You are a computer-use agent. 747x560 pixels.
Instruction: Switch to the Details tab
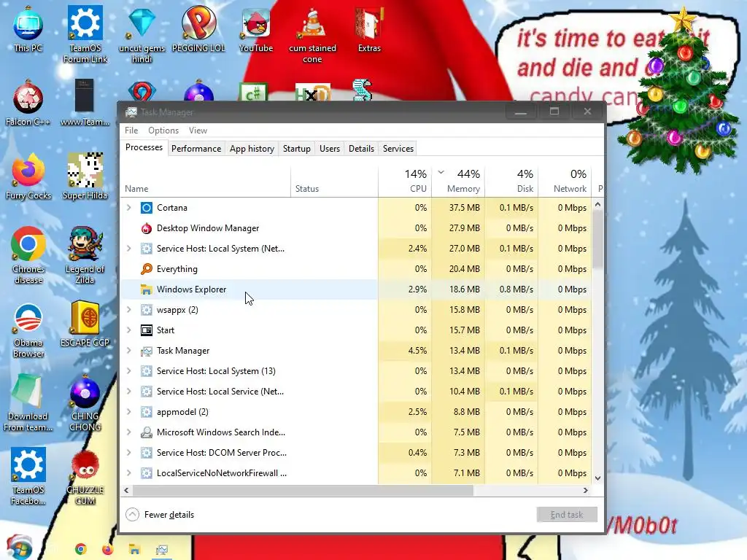(x=361, y=149)
